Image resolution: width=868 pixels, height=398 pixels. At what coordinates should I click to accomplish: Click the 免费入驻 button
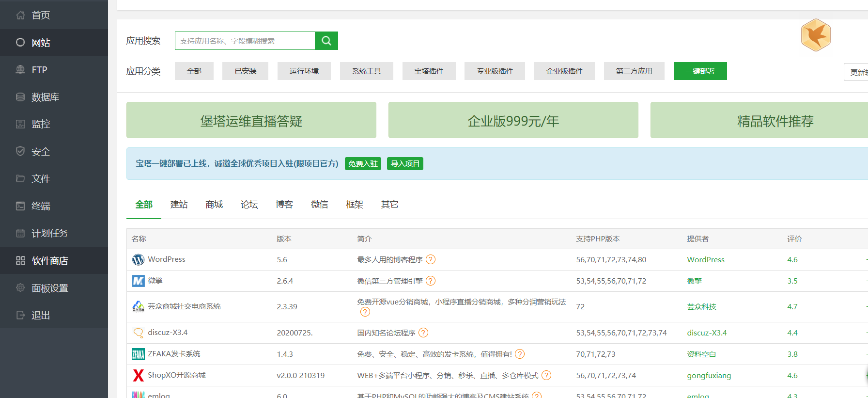pyautogui.click(x=363, y=164)
